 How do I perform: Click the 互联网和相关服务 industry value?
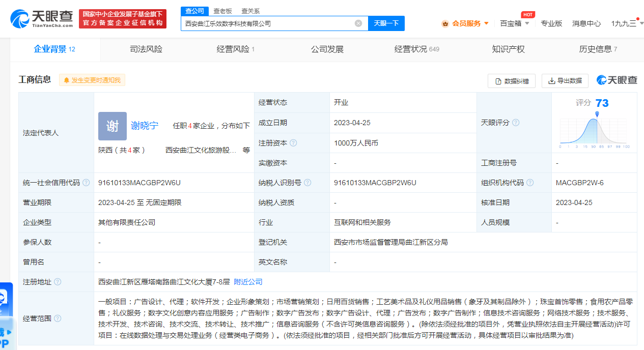coord(362,222)
